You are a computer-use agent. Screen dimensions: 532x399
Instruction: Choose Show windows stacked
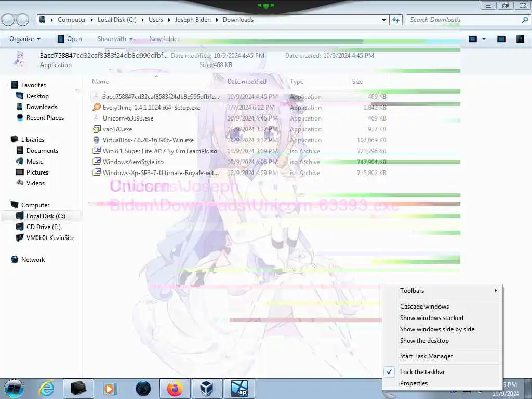pyautogui.click(x=431, y=318)
